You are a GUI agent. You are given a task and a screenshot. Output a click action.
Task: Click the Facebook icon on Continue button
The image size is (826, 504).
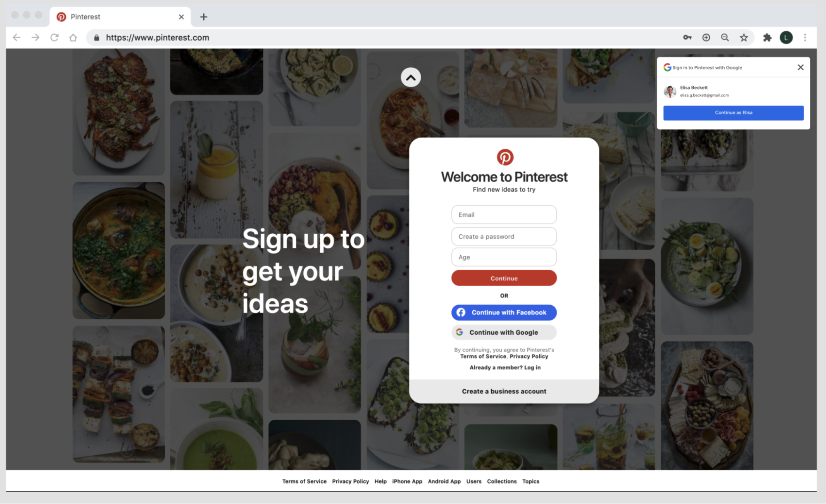pos(462,312)
